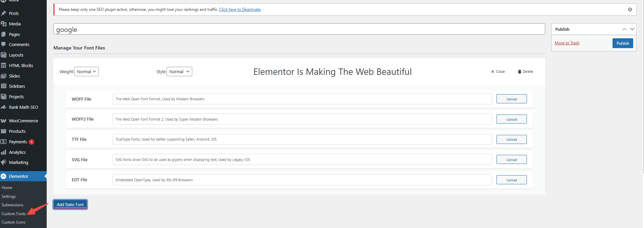The width and height of the screenshot is (644, 228).
Task: Open Elementor Settings submenu item
Action: (x=9, y=196)
